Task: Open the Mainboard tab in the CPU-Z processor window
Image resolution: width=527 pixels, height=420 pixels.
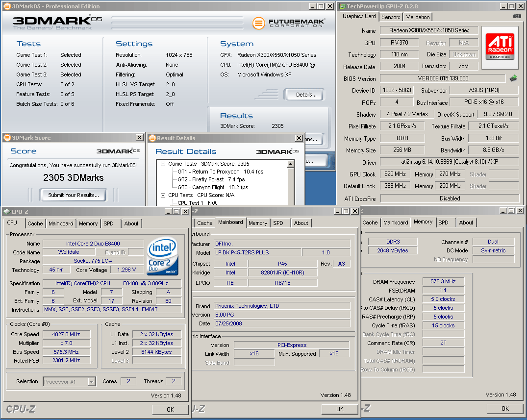Action: click(61, 223)
